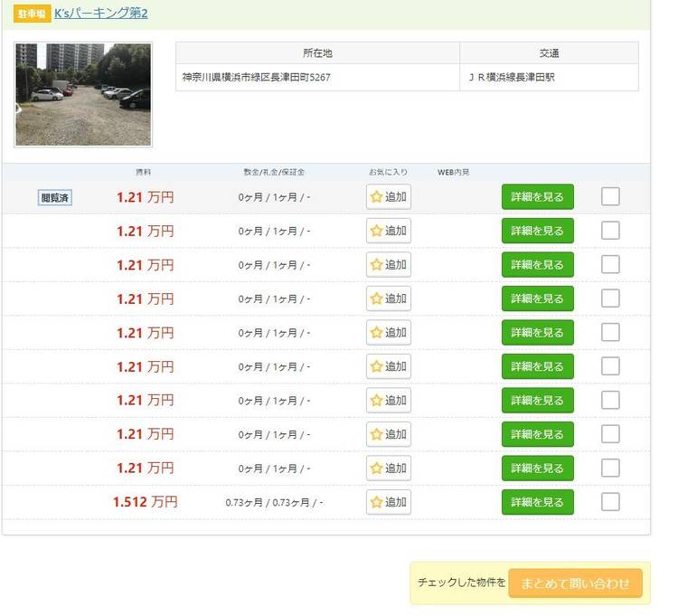Add the ninth listing row to favorites
The width and height of the screenshot is (678, 616).
tap(389, 468)
